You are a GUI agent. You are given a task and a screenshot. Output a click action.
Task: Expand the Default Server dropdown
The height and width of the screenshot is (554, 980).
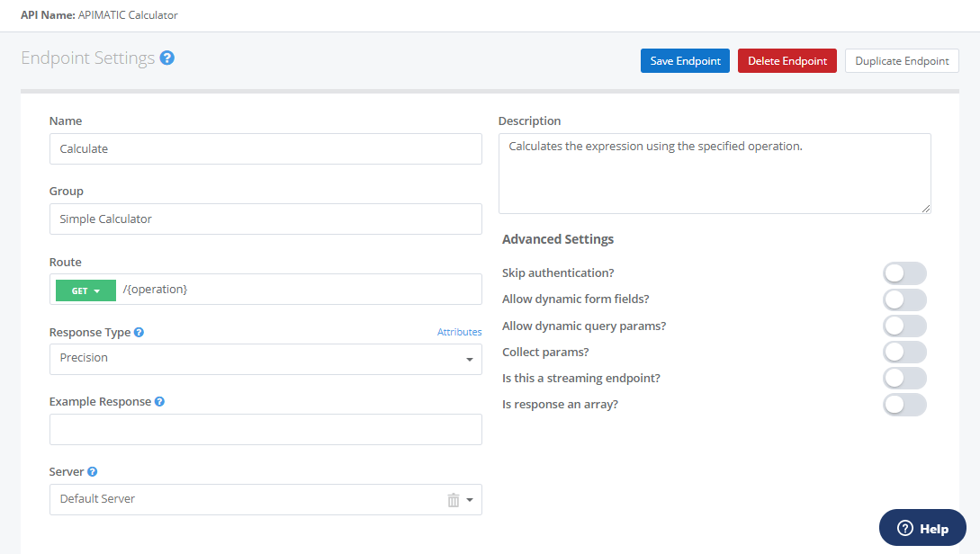[470, 499]
